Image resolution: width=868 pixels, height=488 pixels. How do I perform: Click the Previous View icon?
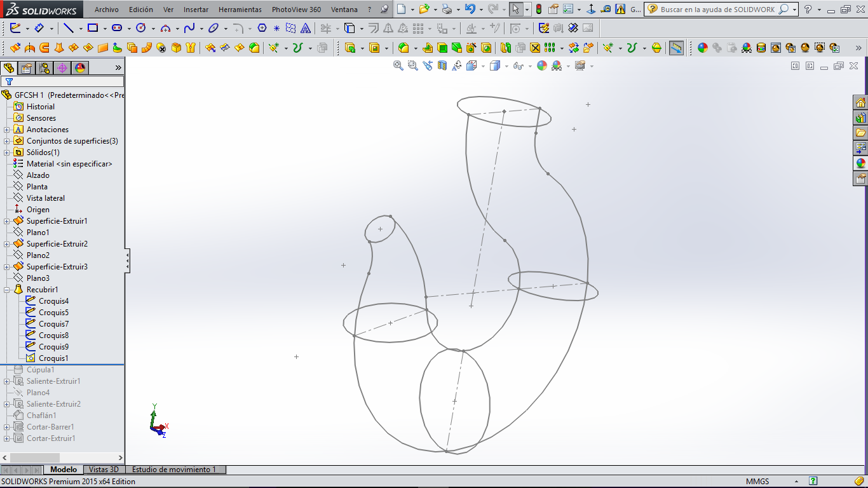point(428,65)
